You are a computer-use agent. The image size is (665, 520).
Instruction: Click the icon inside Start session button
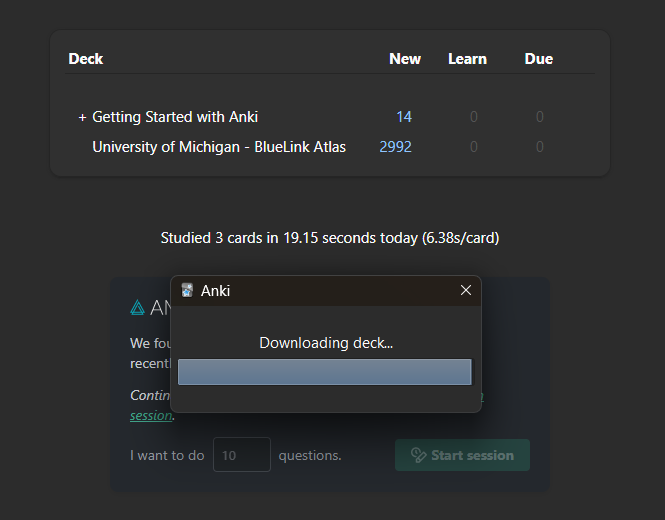coord(418,455)
